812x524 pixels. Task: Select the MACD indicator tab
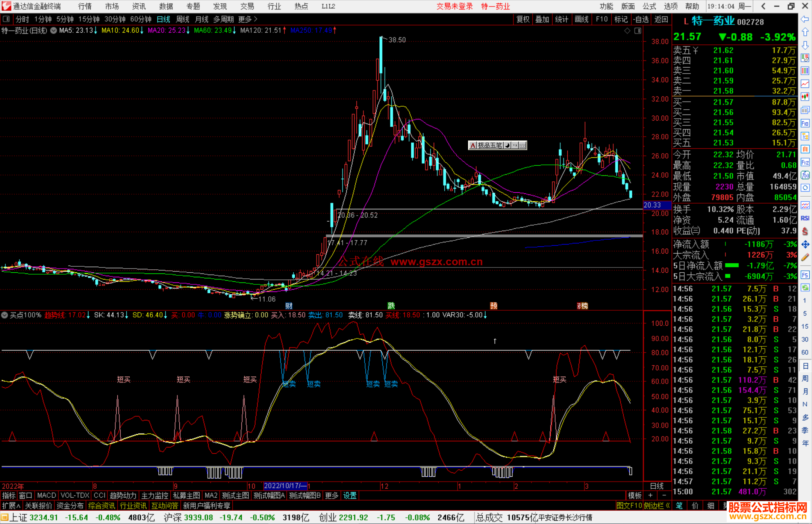[x=46, y=495]
